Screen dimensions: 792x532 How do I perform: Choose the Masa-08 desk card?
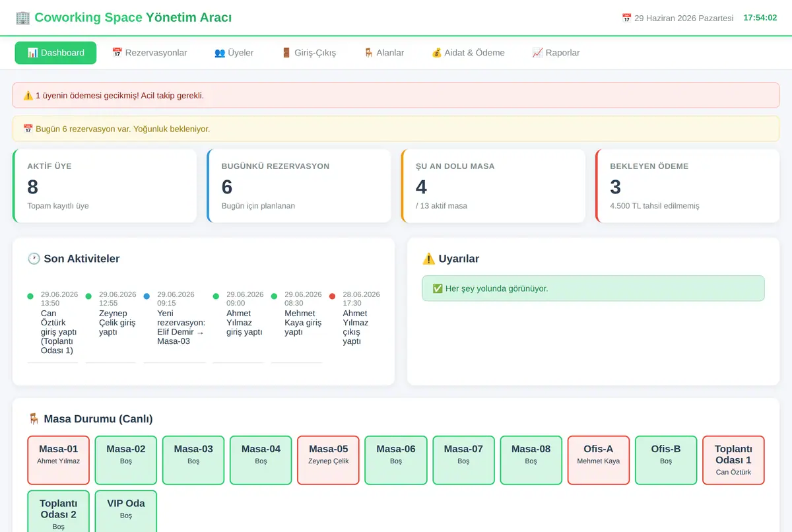pos(531,460)
